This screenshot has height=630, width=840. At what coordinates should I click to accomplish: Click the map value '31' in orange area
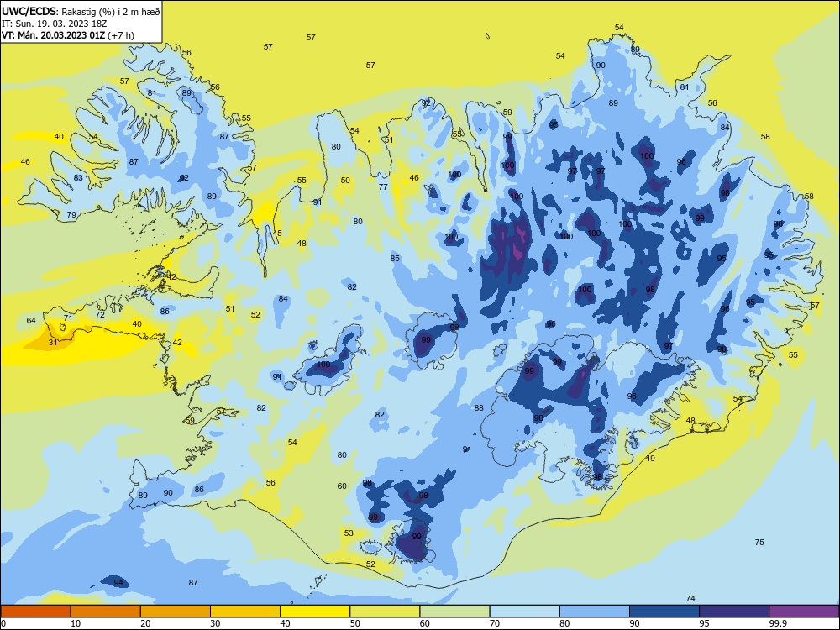52,343
